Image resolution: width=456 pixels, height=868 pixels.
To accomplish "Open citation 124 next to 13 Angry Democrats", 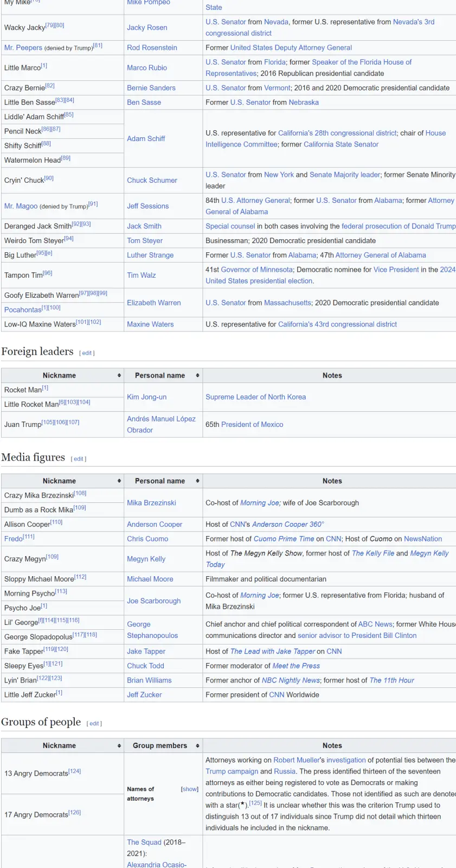I will pyautogui.click(x=75, y=771).
